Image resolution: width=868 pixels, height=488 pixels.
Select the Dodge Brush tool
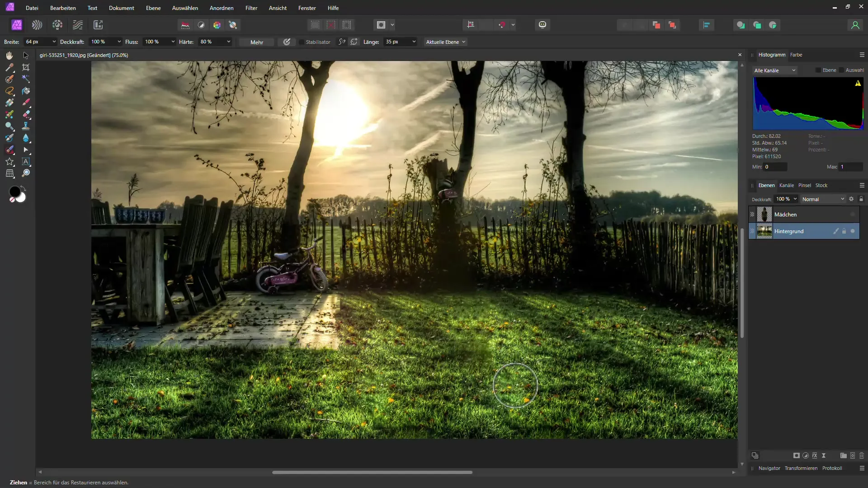coord(9,126)
